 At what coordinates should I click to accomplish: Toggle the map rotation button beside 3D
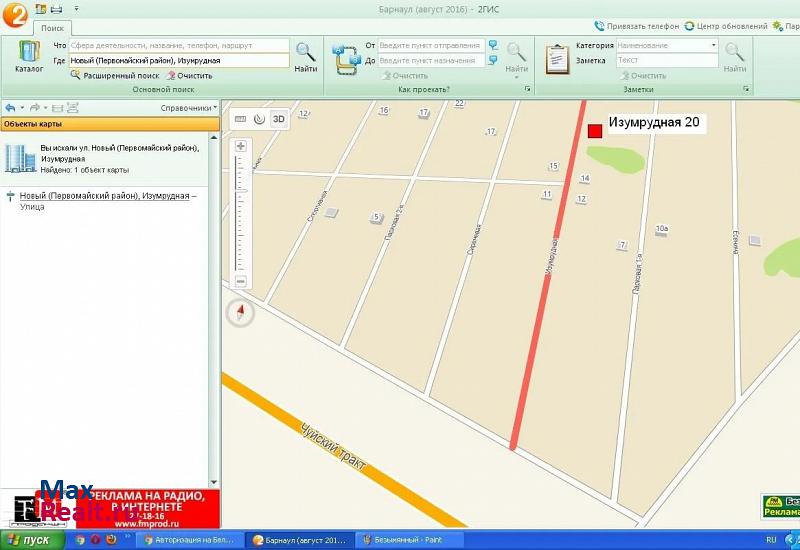coord(259,119)
